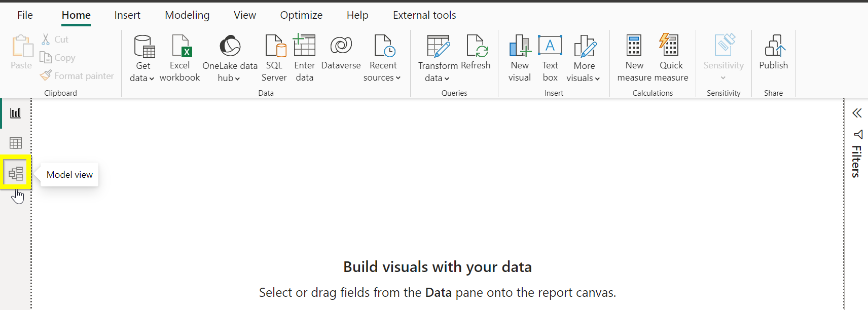Go to the View tab
The image size is (868, 310).
pyautogui.click(x=245, y=15)
